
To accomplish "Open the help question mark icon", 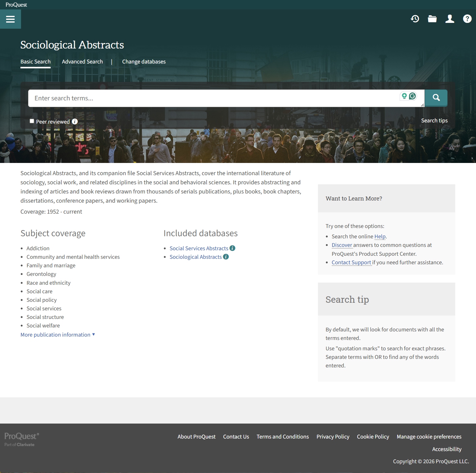I will [x=467, y=19].
